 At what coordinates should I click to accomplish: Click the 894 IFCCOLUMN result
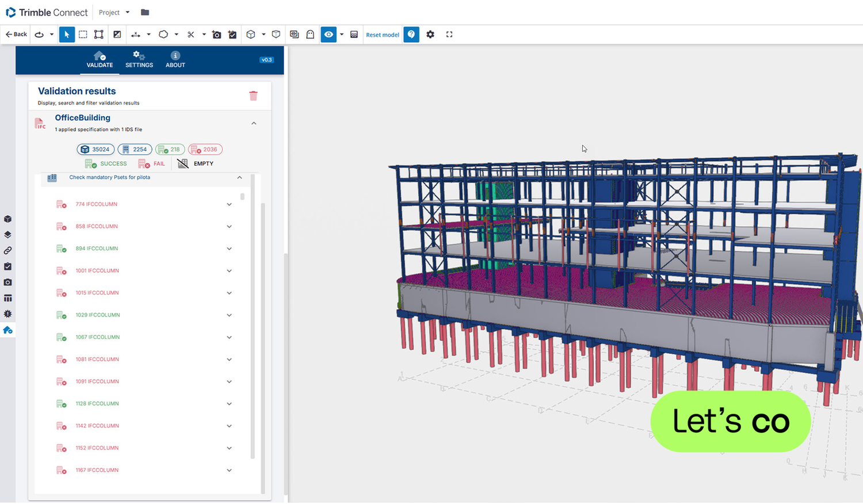pos(97,249)
